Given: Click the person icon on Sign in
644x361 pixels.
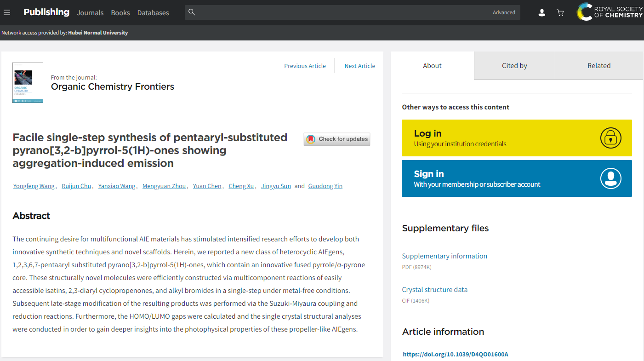Looking at the screenshot, I should click(x=610, y=178).
